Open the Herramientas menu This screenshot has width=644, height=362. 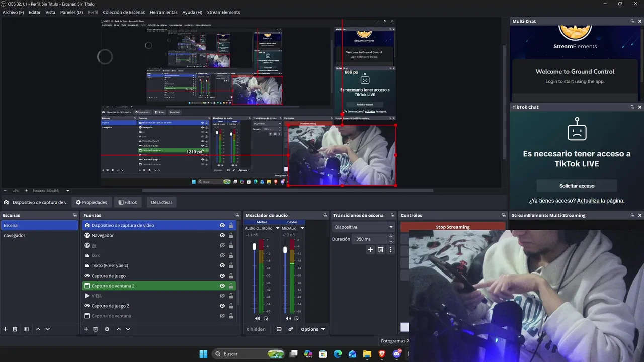click(164, 12)
